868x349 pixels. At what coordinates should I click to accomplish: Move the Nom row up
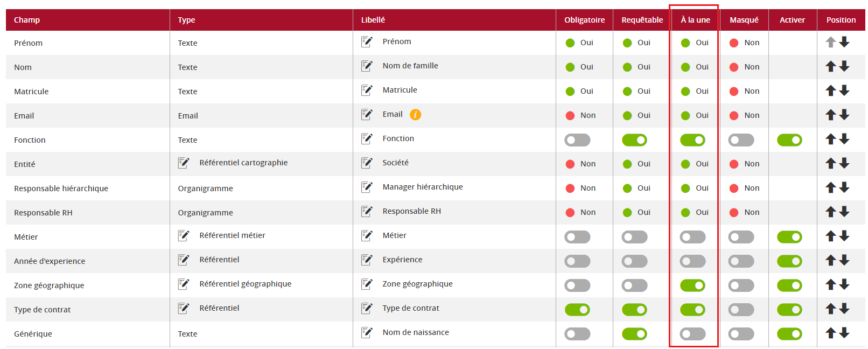point(831,67)
